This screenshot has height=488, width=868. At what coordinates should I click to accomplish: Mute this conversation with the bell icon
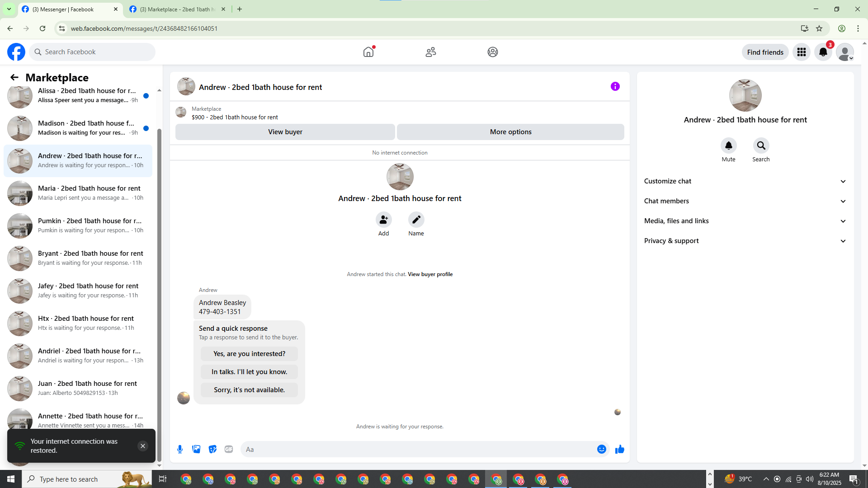pos(728,146)
